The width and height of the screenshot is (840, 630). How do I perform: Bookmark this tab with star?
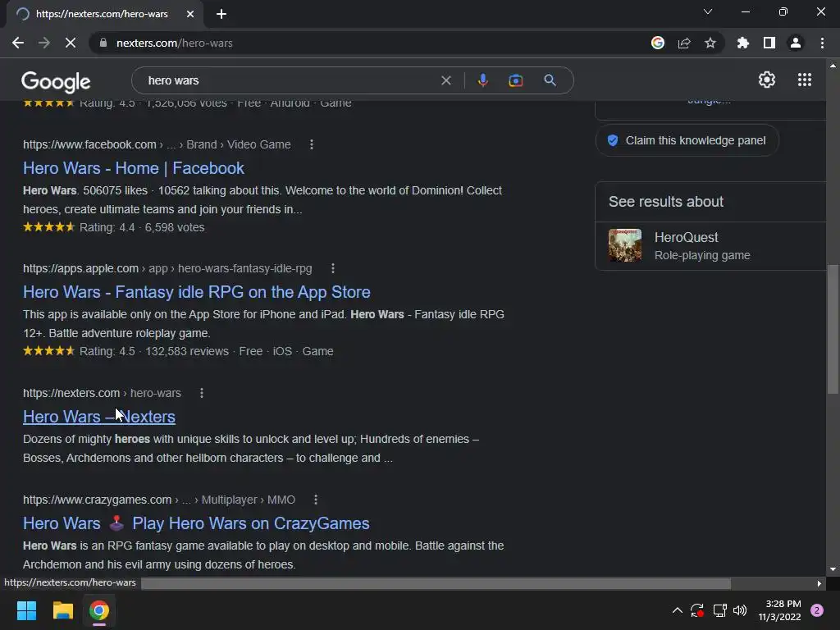point(710,43)
